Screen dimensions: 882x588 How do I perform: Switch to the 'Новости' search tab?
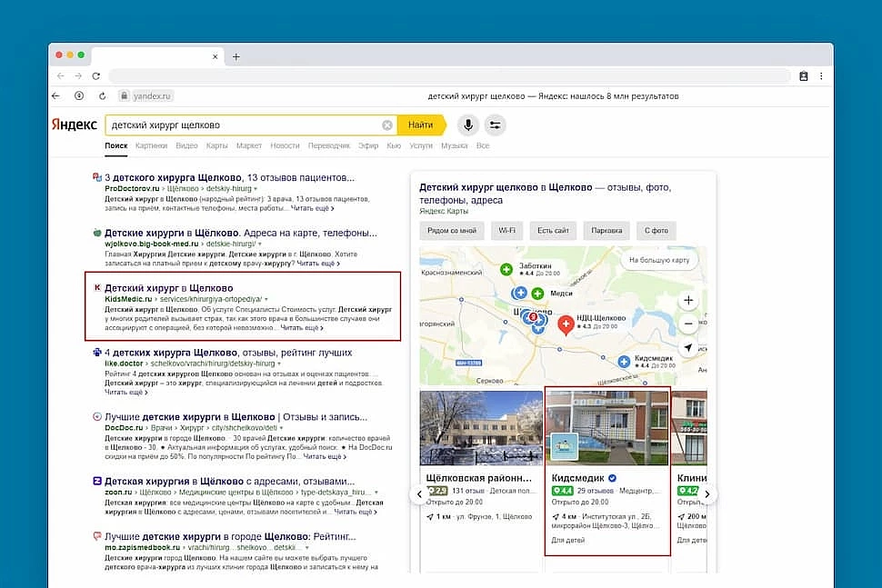tap(285, 145)
